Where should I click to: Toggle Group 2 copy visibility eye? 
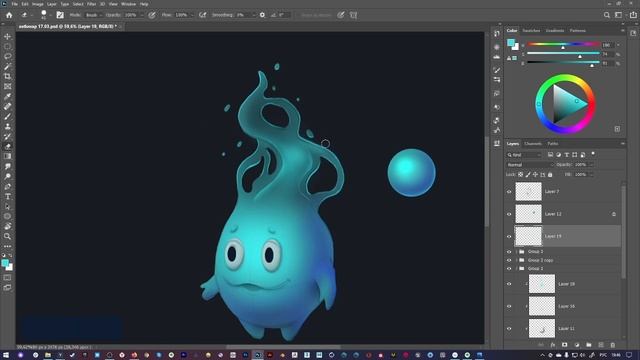pos(509,260)
